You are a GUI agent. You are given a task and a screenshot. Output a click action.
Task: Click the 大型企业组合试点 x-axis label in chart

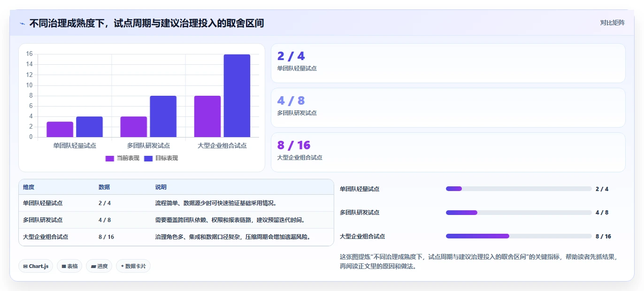coord(222,145)
